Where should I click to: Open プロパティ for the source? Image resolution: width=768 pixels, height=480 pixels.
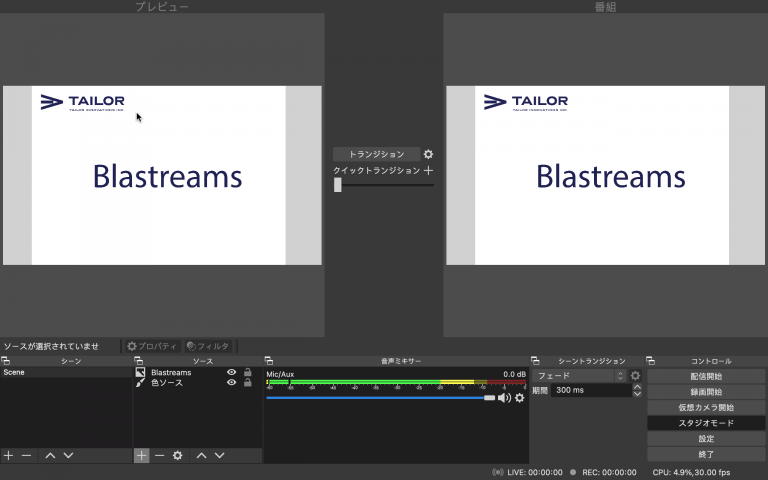151,346
